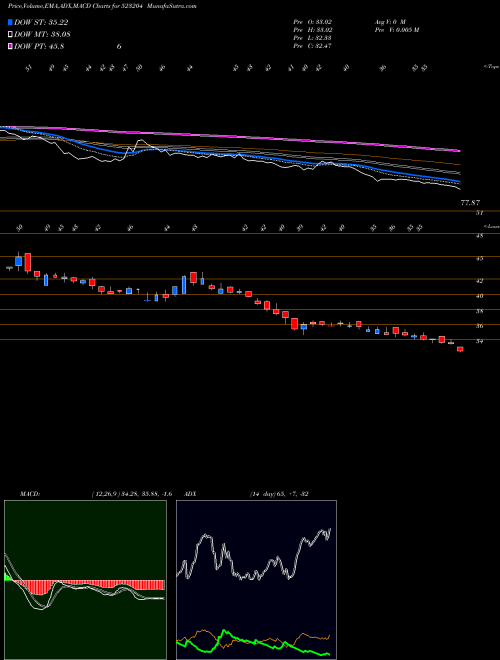Click the 45 price axis label
This screenshot has width=500, height=660.
point(479,258)
